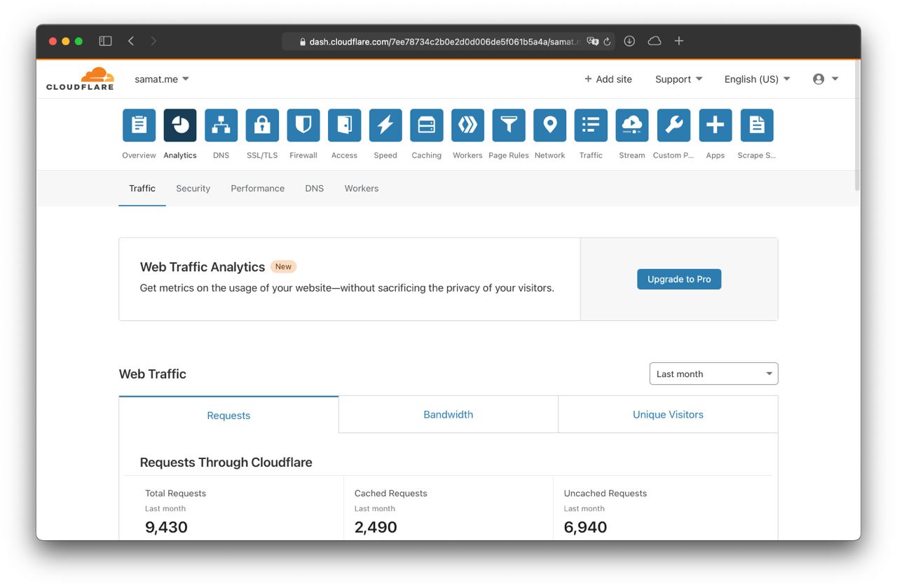Click Safari's forward arrow

(x=153, y=41)
